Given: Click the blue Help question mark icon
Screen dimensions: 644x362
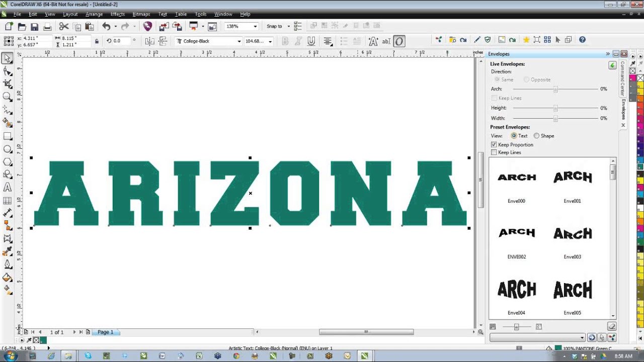Looking at the screenshot, I should (x=582, y=40).
